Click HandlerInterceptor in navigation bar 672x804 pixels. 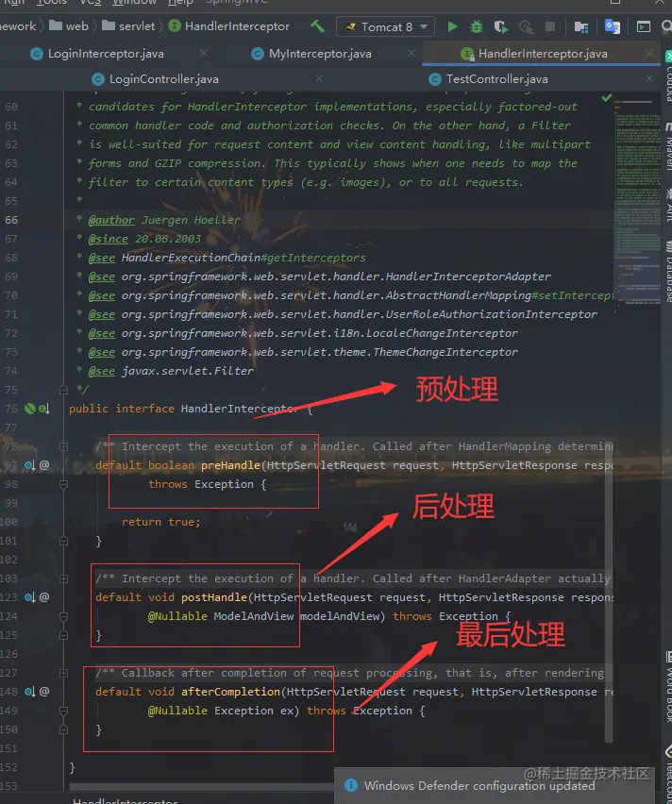coord(229,26)
